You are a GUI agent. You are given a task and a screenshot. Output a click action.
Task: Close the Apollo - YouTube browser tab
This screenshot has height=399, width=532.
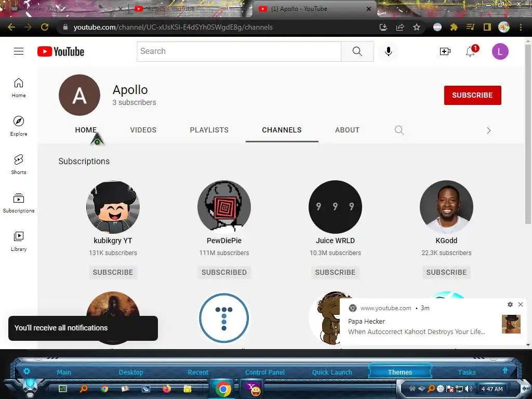368,9
